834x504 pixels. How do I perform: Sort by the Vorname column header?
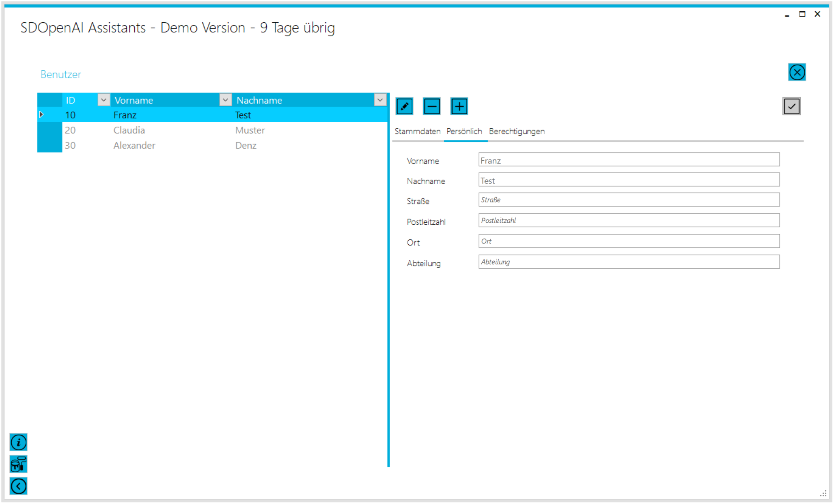click(x=134, y=100)
